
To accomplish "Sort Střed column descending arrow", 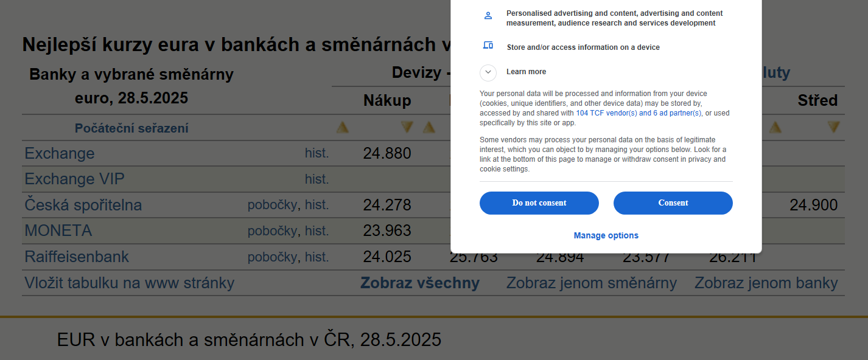I will pos(833,128).
